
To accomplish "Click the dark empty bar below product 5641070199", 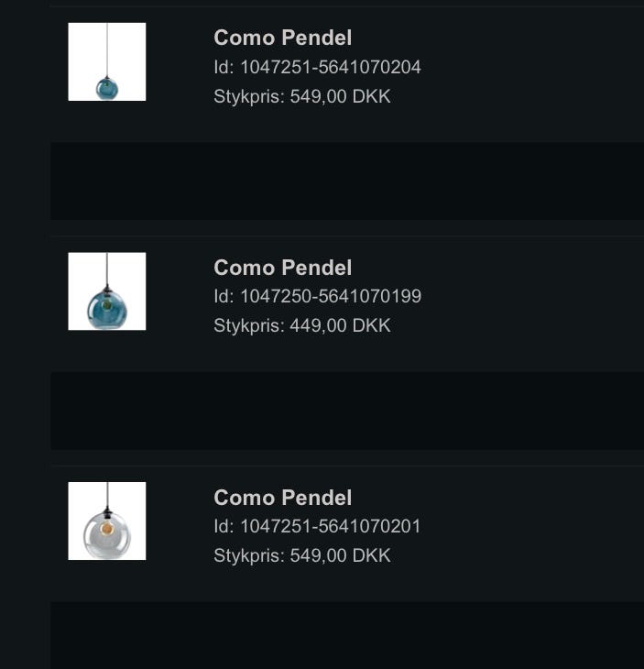I will tap(346, 411).
